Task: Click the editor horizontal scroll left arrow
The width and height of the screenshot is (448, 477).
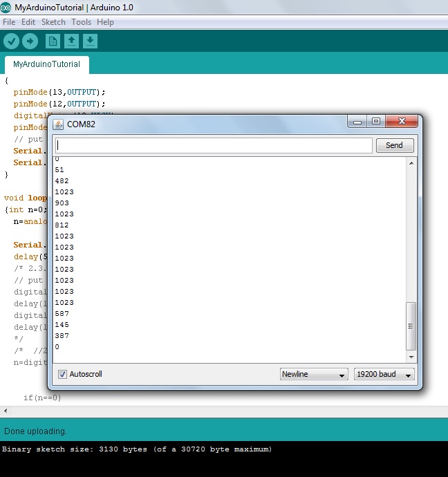Action: [x=6, y=411]
